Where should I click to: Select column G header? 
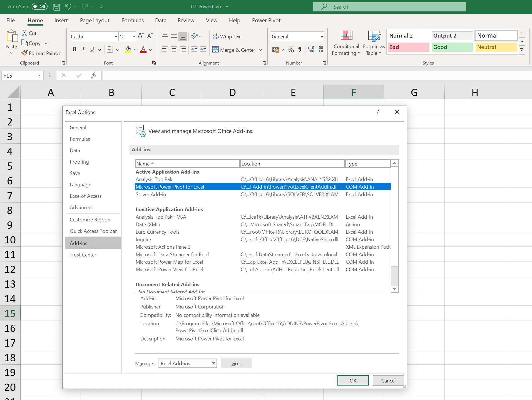coord(414,92)
